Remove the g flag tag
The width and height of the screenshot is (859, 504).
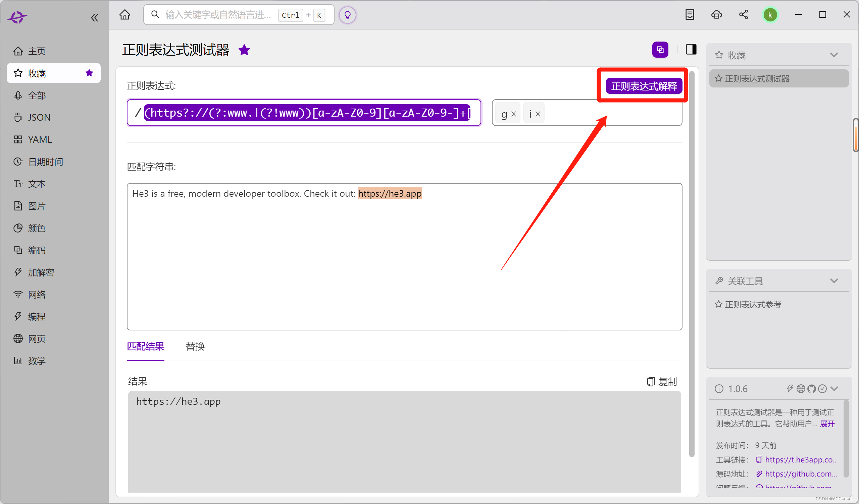(x=514, y=114)
